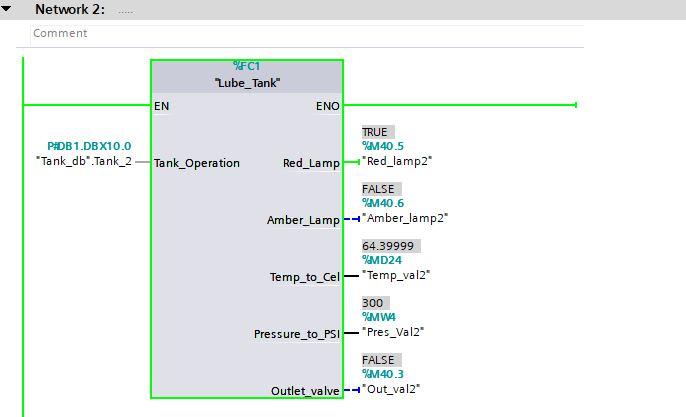Select the "Amber_lamp2" tag

(x=405, y=218)
